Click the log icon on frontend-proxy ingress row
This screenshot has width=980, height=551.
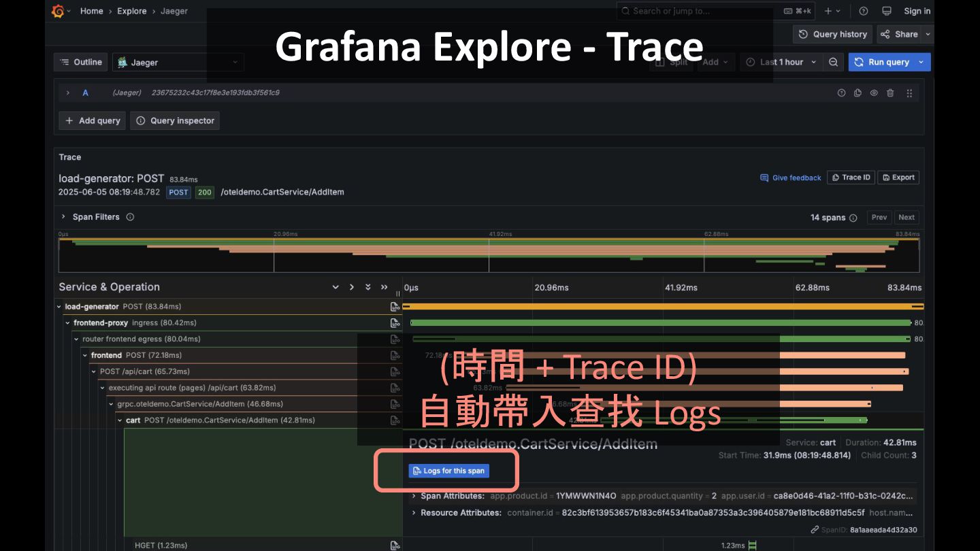[x=395, y=323]
